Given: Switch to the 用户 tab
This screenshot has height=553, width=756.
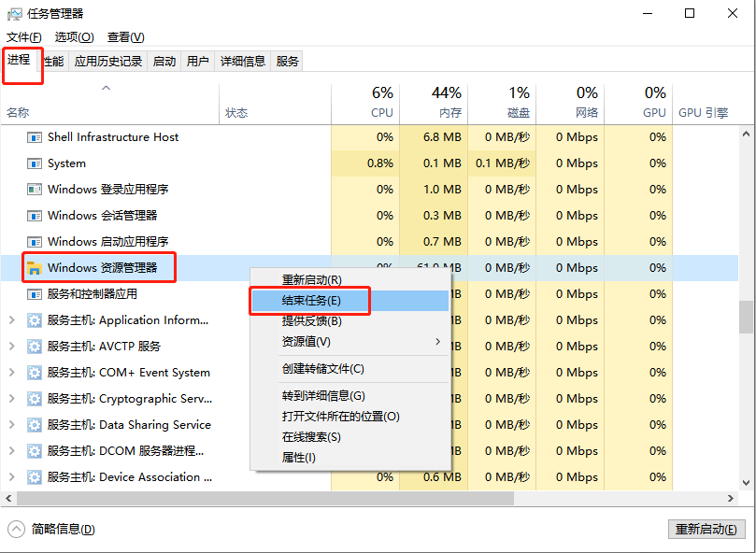Looking at the screenshot, I should click(x=198, y=62).
